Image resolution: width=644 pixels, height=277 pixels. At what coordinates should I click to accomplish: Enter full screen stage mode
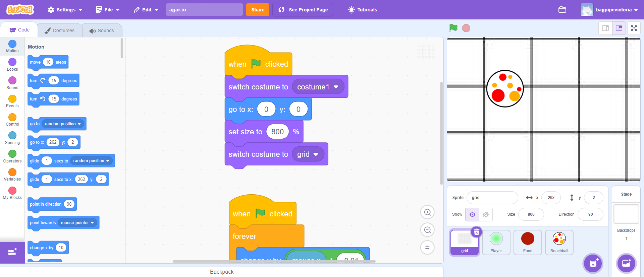click(x=634, y=28)
